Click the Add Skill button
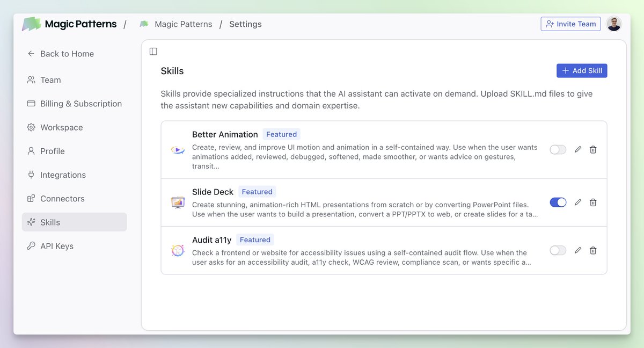Viewport: 644px width, 348px height. pyautogui.click(x=582, y=70)
